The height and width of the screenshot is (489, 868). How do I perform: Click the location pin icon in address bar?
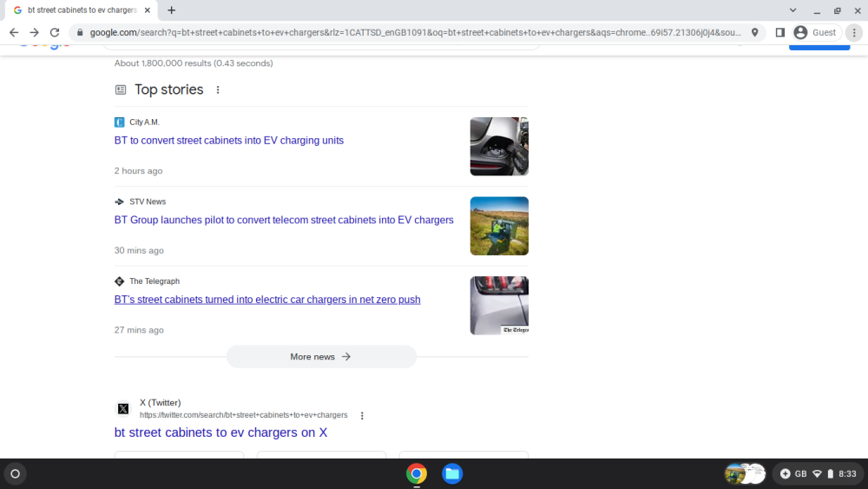click(754, 33)
